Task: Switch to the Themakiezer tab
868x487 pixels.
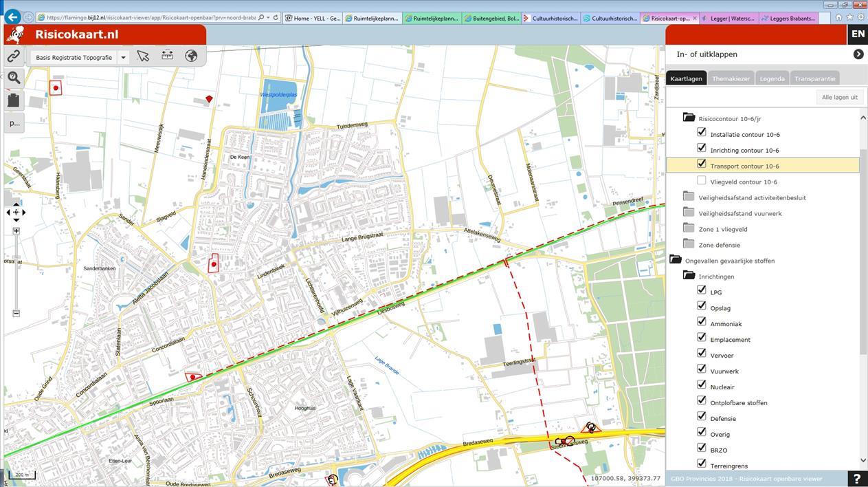Action: [731, 78]
